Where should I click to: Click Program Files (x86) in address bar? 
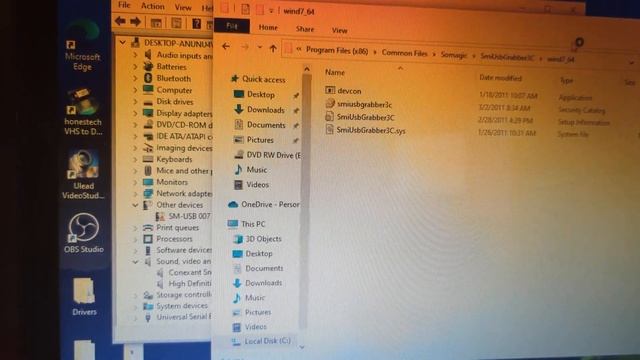(x=337, y=51)
